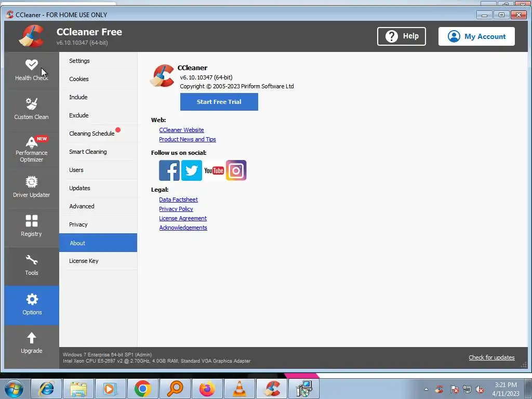Open the Privacy Policy link
This screenshot has height=399, width=532.
point(176,209)
